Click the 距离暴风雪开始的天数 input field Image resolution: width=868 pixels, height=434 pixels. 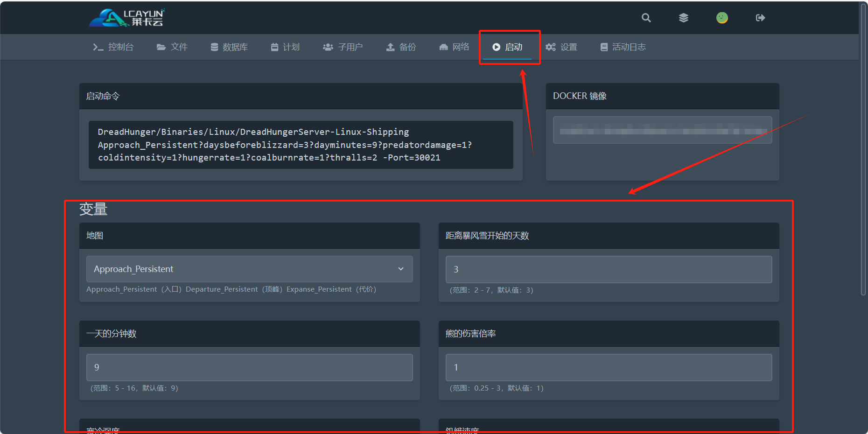[x=609, y=269]
